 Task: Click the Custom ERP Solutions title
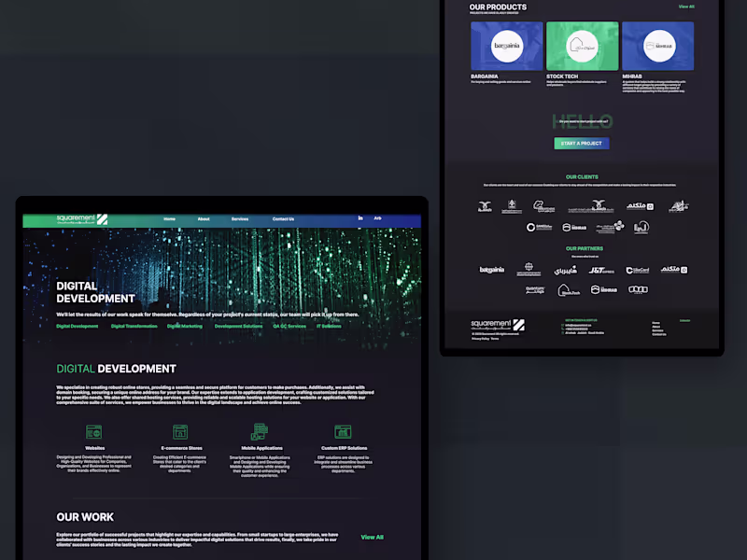click(344, 448)
